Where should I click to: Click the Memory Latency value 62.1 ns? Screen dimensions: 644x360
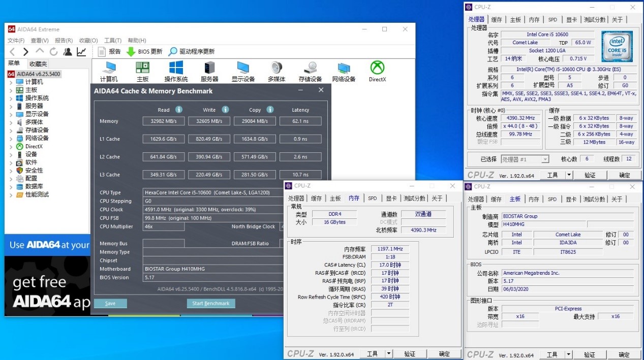tap(300, 121)
